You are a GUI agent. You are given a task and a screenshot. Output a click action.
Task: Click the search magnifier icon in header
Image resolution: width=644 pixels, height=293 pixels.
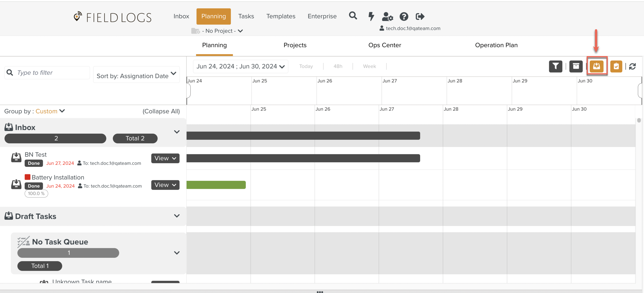(x=353, y=16)
